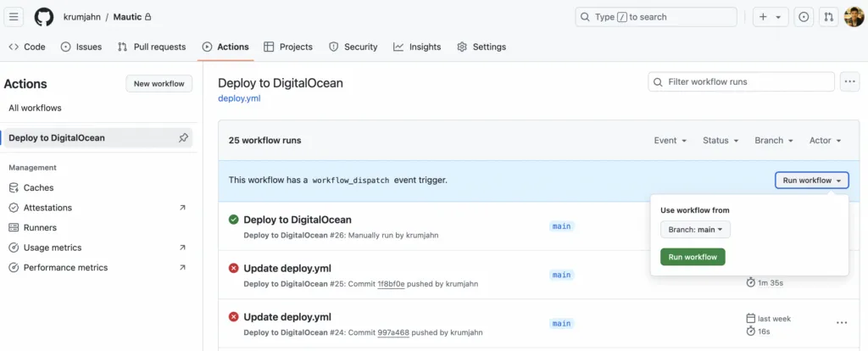Open options menu for run #24
Image resolution: width=868 pixels, height=351 pixels.
pyautogui.click(x=841, y=323)
